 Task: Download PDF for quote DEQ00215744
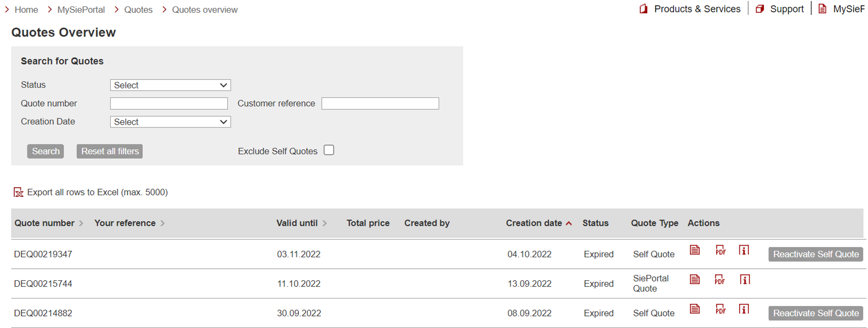point(720,280)
